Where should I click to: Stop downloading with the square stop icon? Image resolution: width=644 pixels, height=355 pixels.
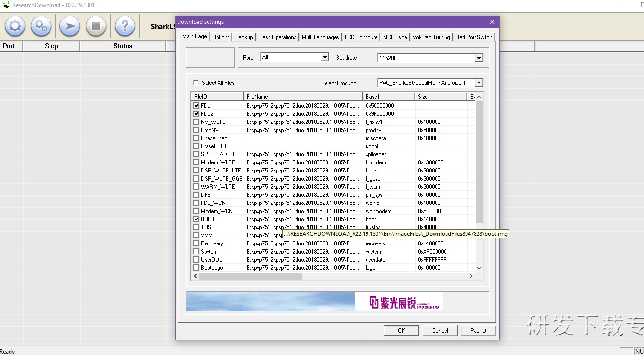96,26
